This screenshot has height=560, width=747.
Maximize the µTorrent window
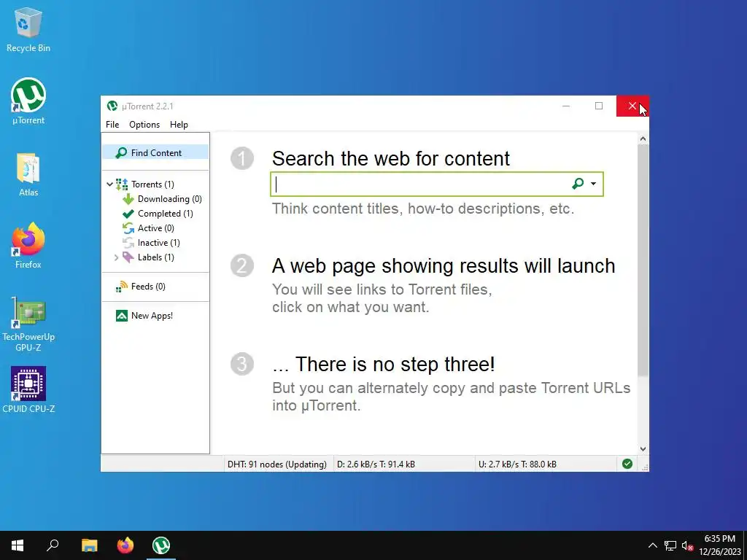[x=599, y=106]
